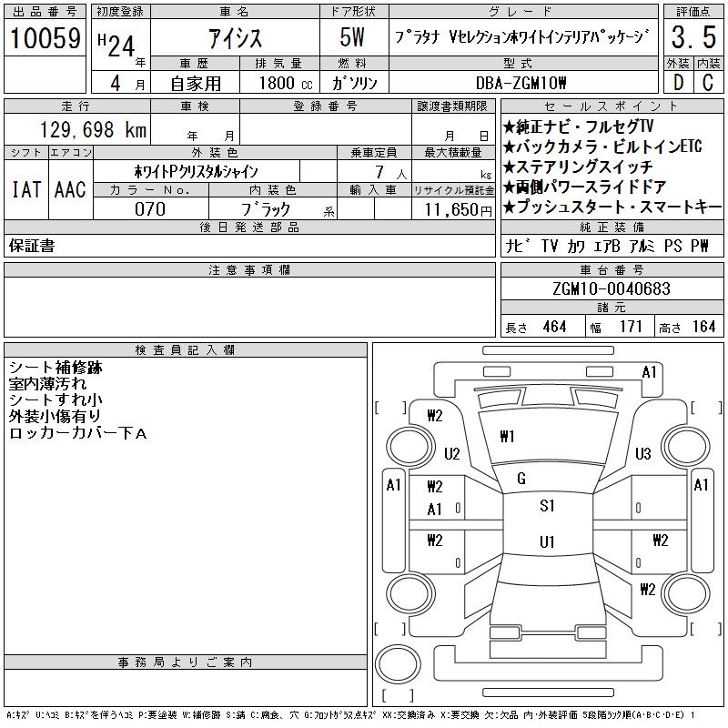Viewport: 728px width, 728px height.
Task: Select the U1 mark on the roof
Action: tap(547, 541)
